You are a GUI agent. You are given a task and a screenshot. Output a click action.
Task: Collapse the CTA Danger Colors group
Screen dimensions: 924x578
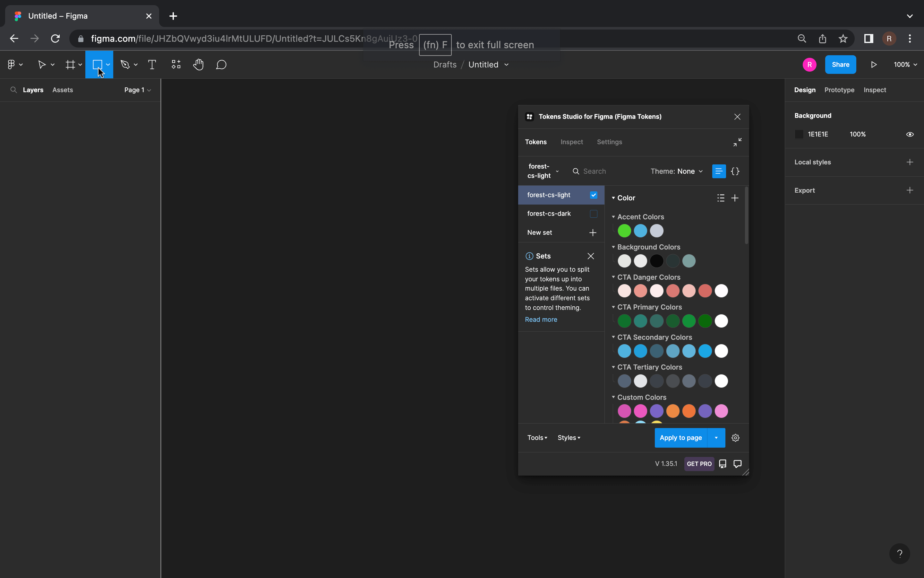[x=613, y=277]
